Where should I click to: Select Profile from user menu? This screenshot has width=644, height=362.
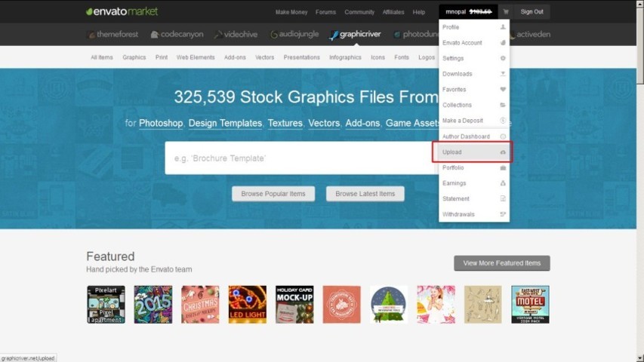(474, 27)
